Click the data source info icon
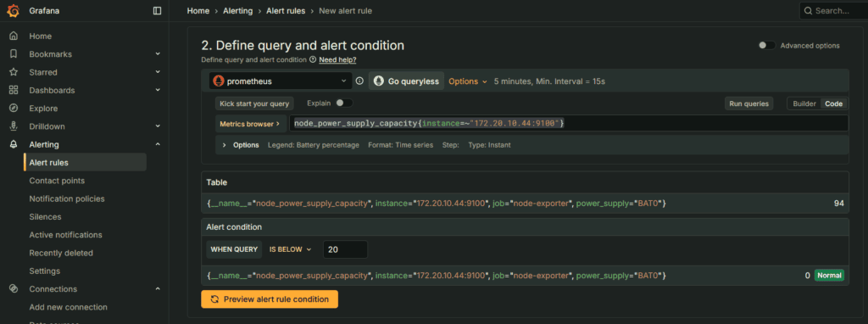The width and height of the screenshot is (868, 324). (x=359, y=81)
